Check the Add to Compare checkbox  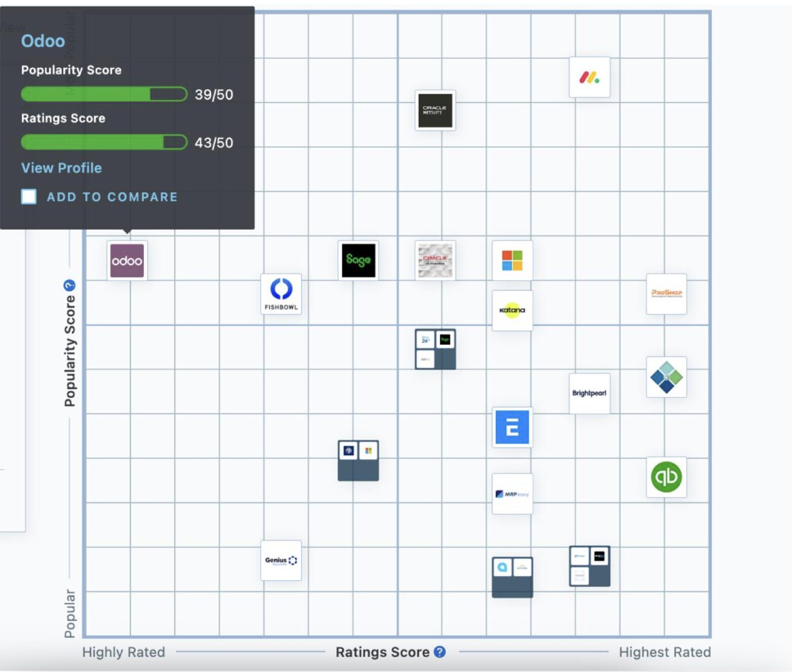tap(29, 197)
